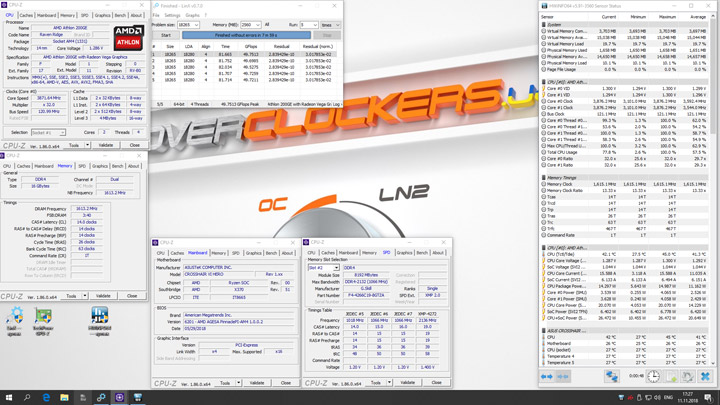Expand Tools arrow in CPU-Z Mainboard window
This screenshot has width=720, height=405.
[x=238, y=383]
